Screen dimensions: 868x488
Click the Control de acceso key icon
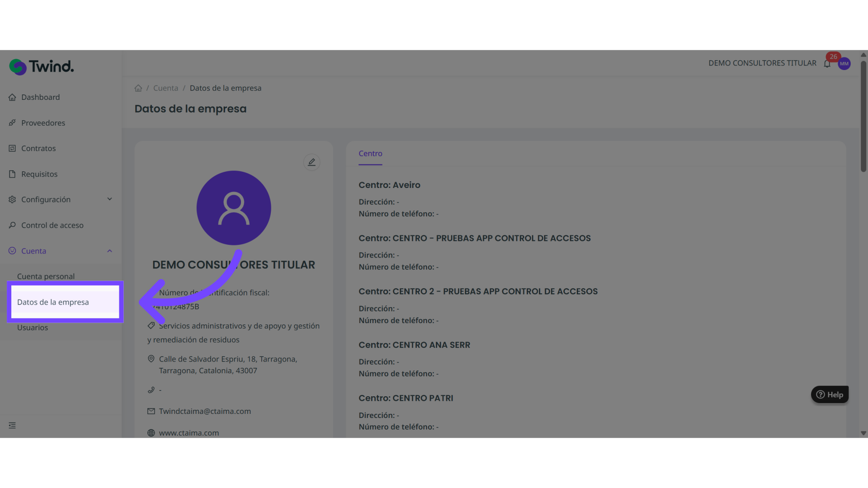point(12,225)
